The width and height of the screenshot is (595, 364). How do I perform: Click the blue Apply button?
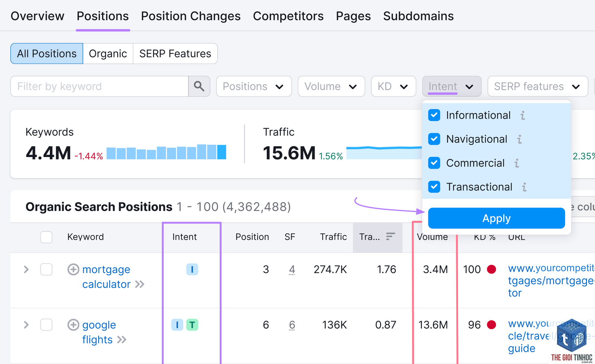click(x=496, y=218)
